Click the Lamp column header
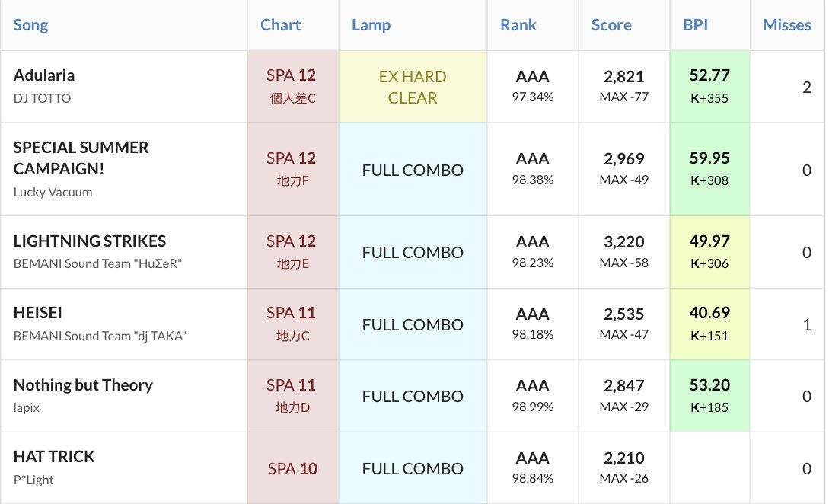 tap(371, 25)
